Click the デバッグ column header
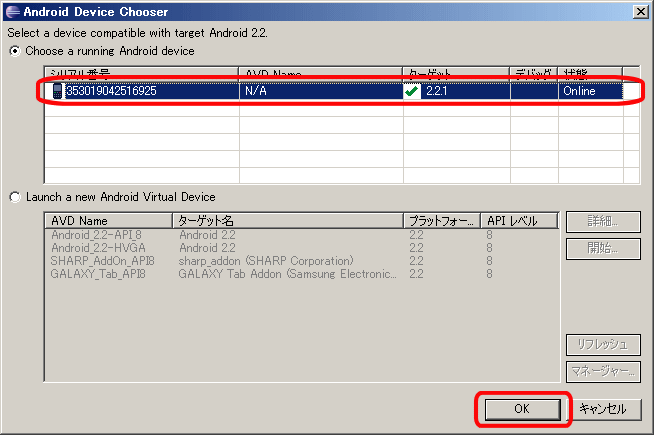The height and width of the screenshot is (435, 654). coord(534,74)
